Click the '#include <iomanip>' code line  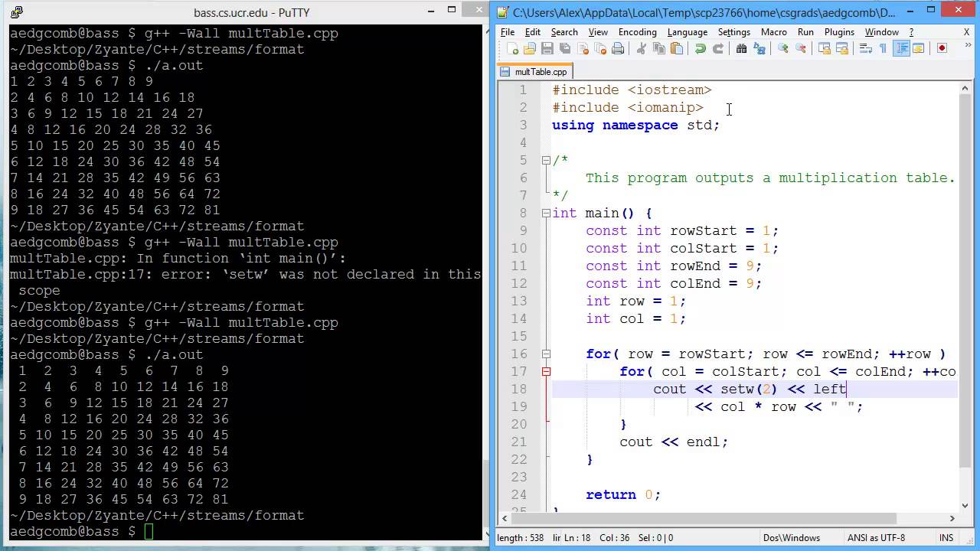tap(628, 108)
